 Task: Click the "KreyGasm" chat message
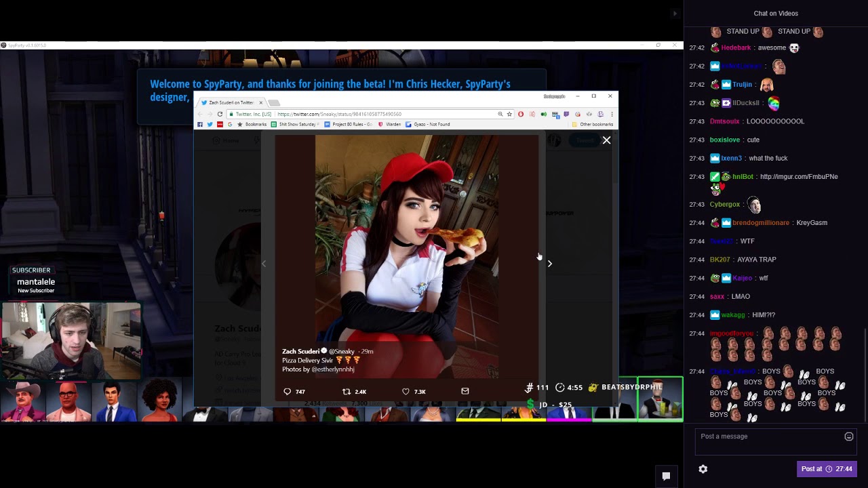(812, 223)
